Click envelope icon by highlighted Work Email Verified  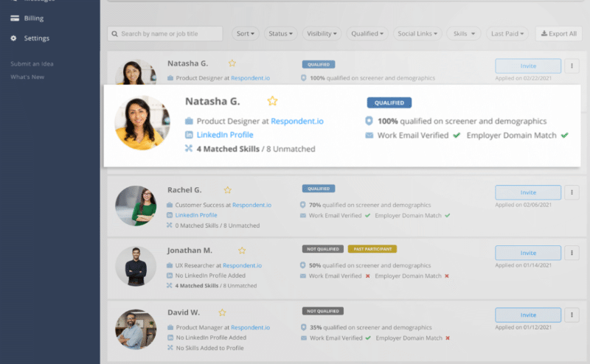coord(369,136)
